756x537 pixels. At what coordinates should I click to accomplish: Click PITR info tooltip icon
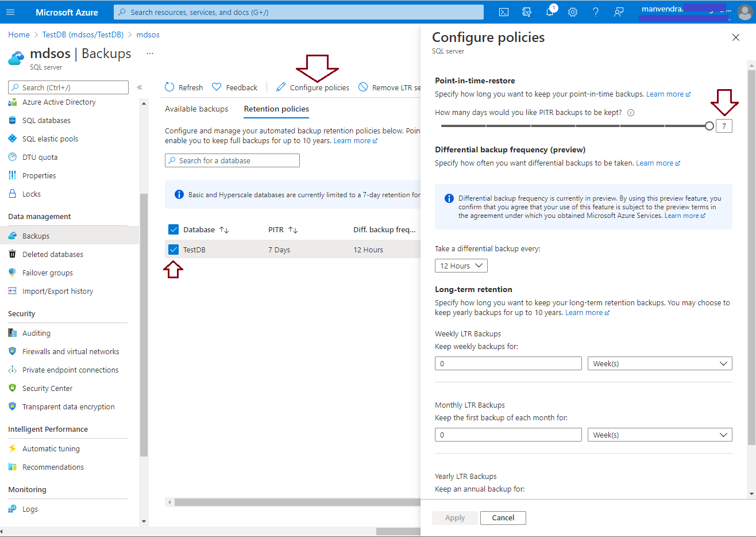click(631, 113)
